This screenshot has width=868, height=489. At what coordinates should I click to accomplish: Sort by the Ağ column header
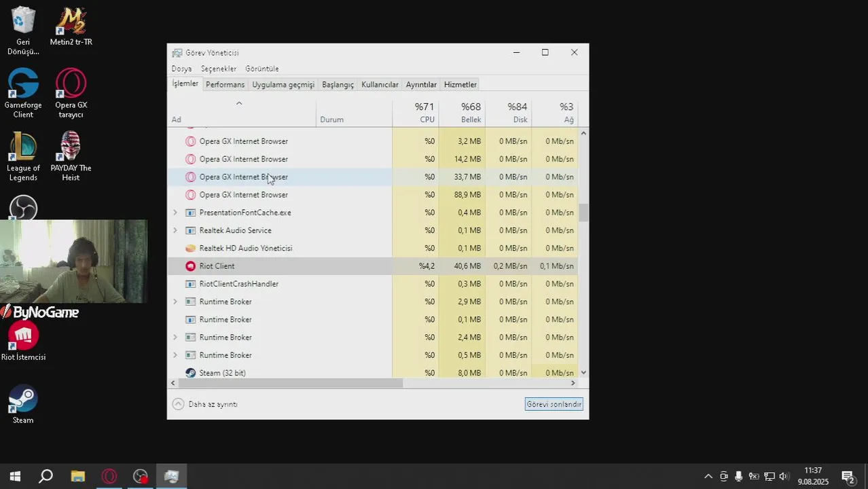[x=554, y=113]
